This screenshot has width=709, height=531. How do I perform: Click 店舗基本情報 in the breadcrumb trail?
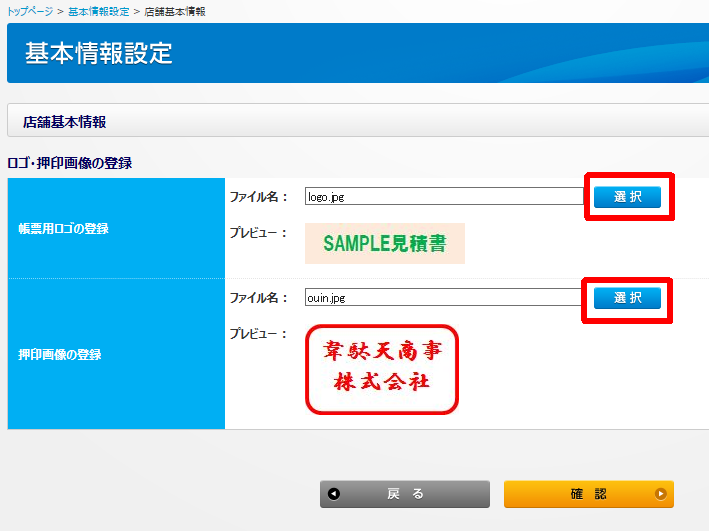[174, 10]
